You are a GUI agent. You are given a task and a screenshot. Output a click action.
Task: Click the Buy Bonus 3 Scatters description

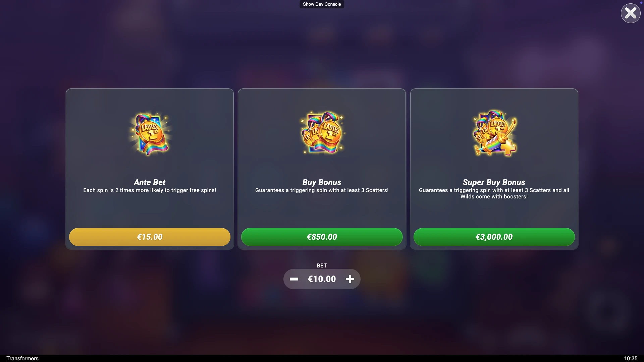[322, 190]
